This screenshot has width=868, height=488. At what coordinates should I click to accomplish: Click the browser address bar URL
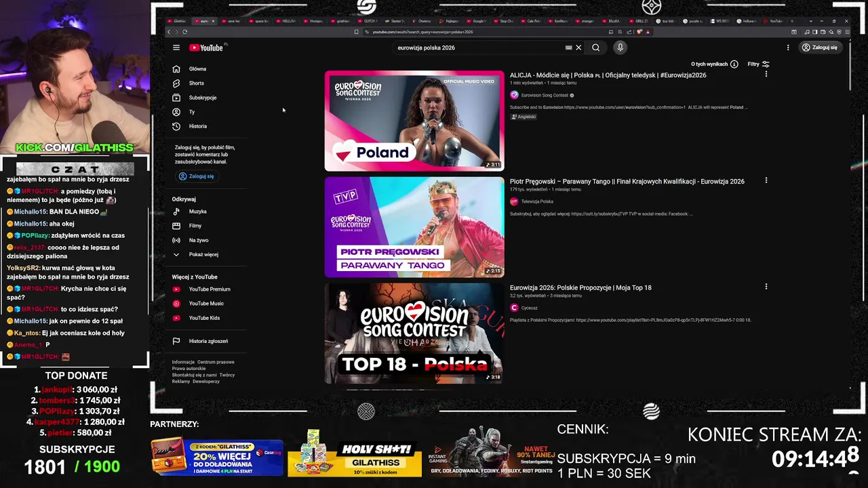click(x=422, y=32)
